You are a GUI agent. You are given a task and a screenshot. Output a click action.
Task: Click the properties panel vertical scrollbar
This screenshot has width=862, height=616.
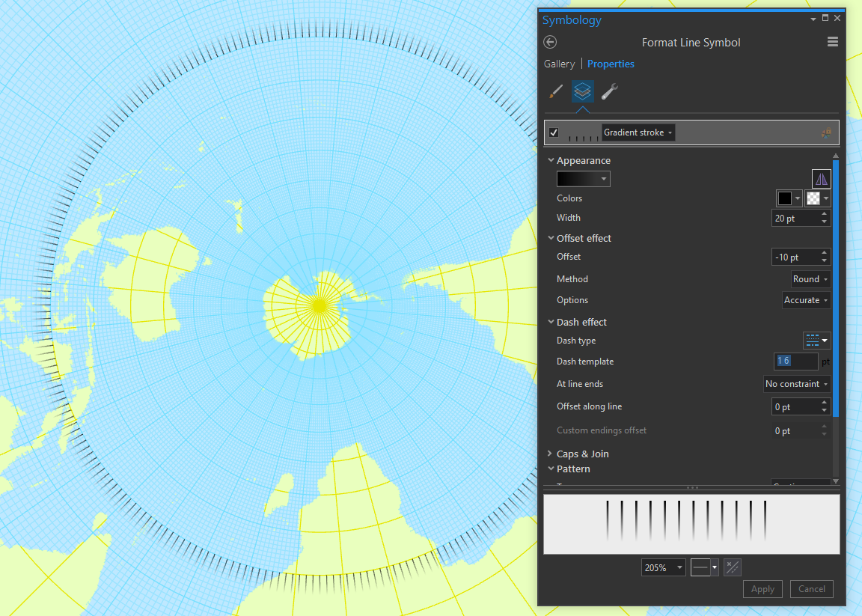click(836, 288)
